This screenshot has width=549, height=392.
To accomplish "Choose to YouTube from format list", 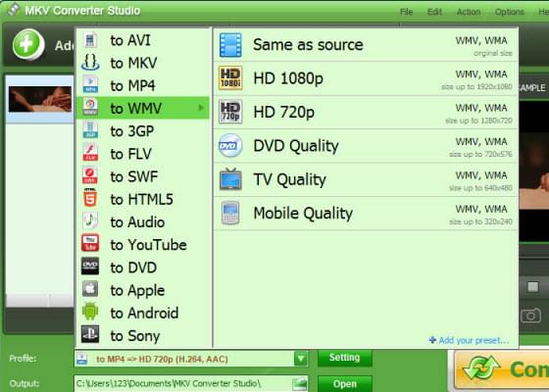I will 143,245.
